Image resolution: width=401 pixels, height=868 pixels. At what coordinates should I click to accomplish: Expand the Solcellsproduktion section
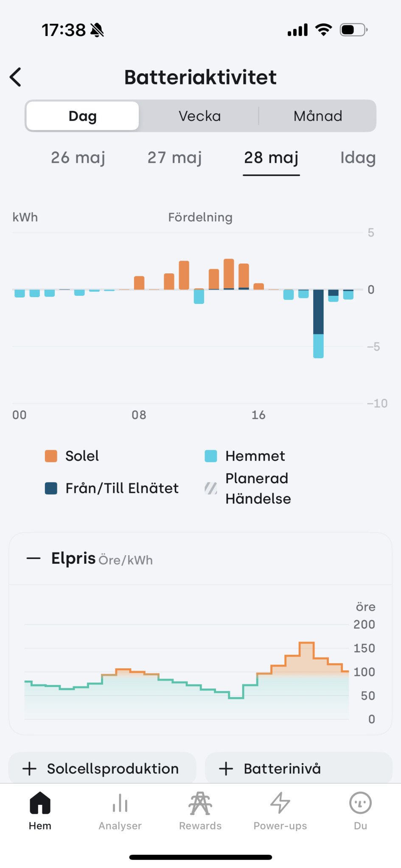tap(102, 768)
